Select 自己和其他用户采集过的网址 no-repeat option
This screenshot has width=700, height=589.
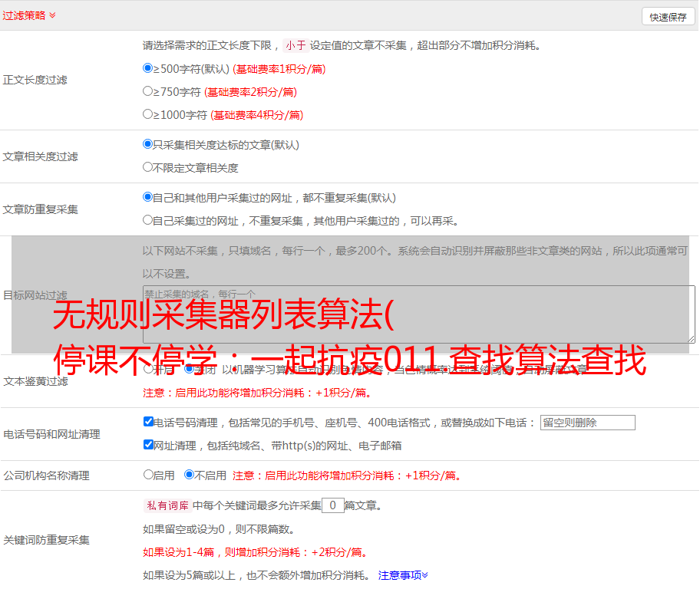point(148,197)
